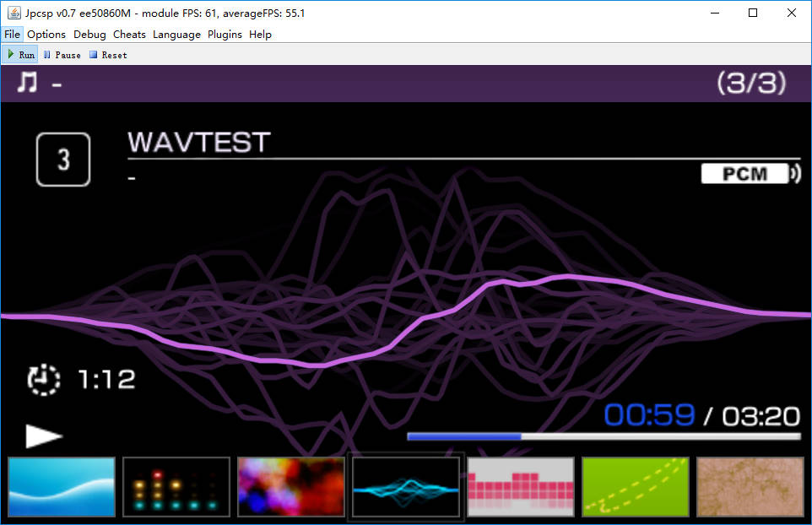Screen dimensions: 812x525
Task: Click the track number 3 box
Action: pyautogui.click(x=63, y=160)
